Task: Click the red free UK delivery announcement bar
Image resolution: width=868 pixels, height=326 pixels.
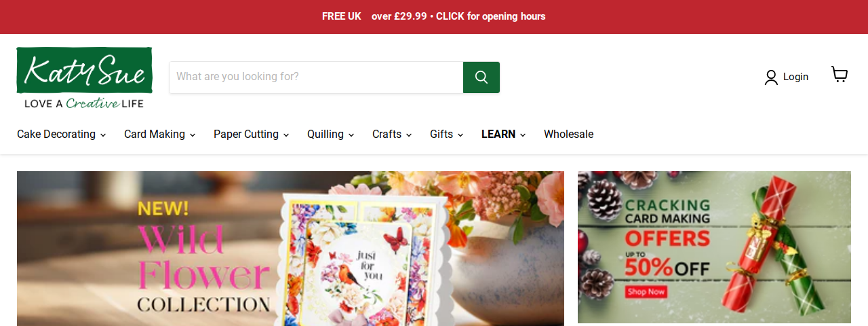Action: (x=434, y=17)
